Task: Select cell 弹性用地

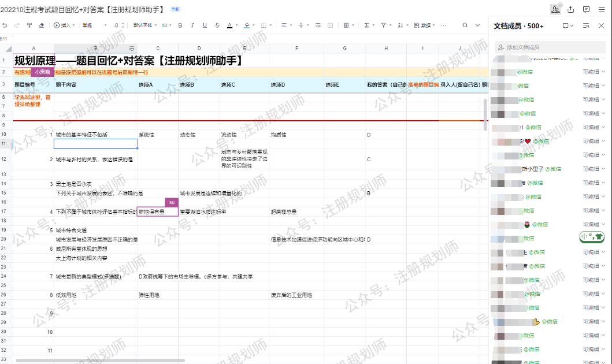Action: [158, 295]
